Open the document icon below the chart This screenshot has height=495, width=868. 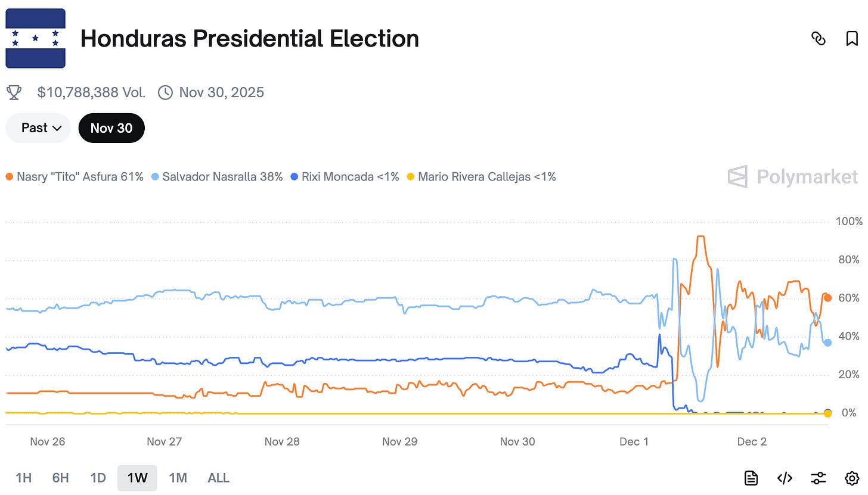[751, 478]
